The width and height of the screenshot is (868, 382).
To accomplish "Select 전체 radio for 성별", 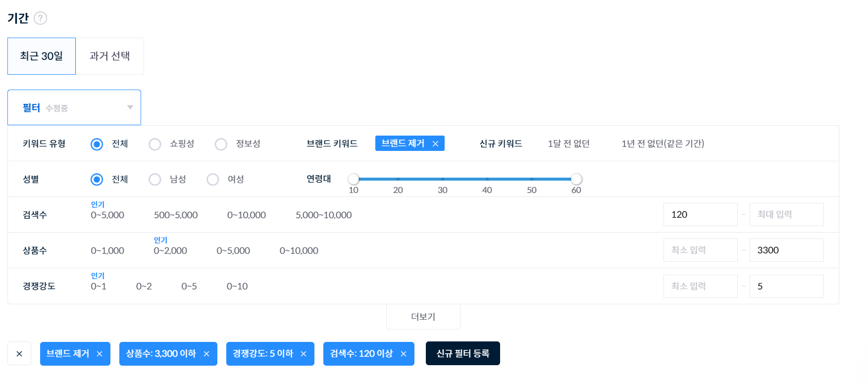I will tap(97, 179).
